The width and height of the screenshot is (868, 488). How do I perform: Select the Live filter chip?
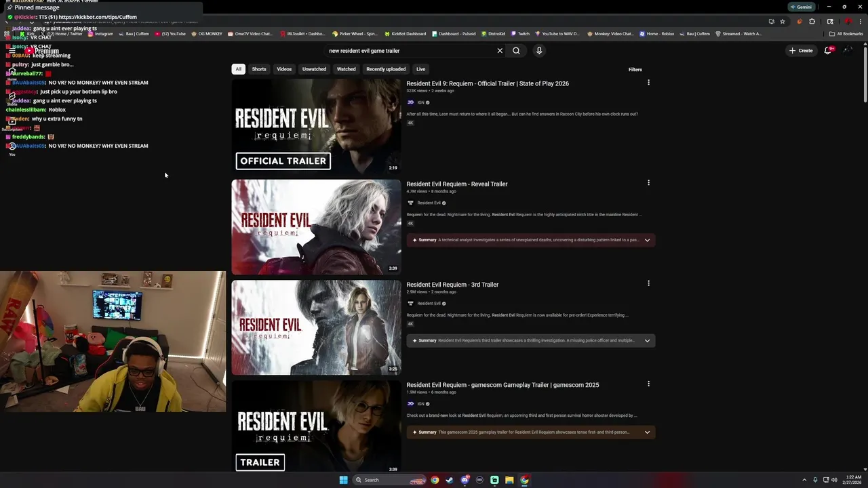(x=421, y=69)
